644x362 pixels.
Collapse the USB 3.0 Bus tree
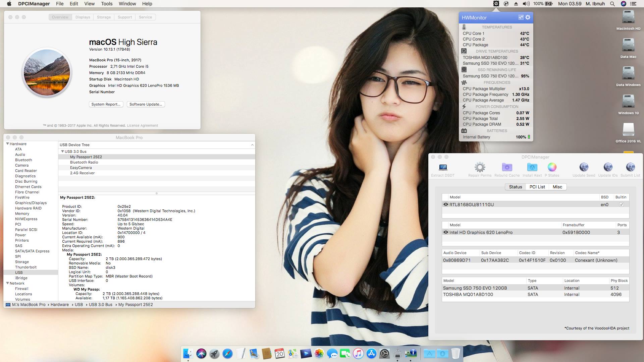62,152
